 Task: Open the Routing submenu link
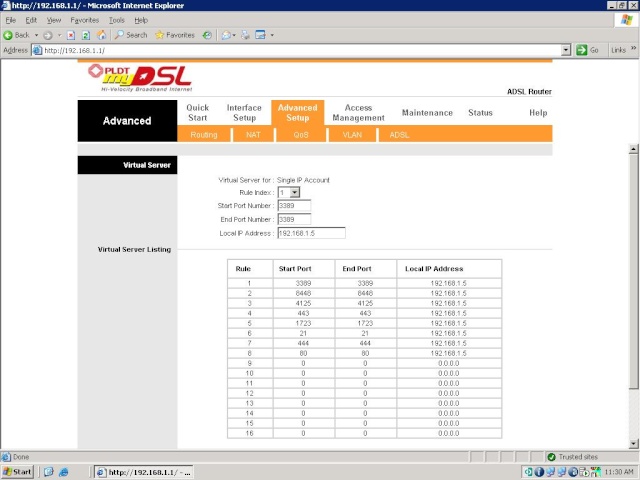point(204,135)
